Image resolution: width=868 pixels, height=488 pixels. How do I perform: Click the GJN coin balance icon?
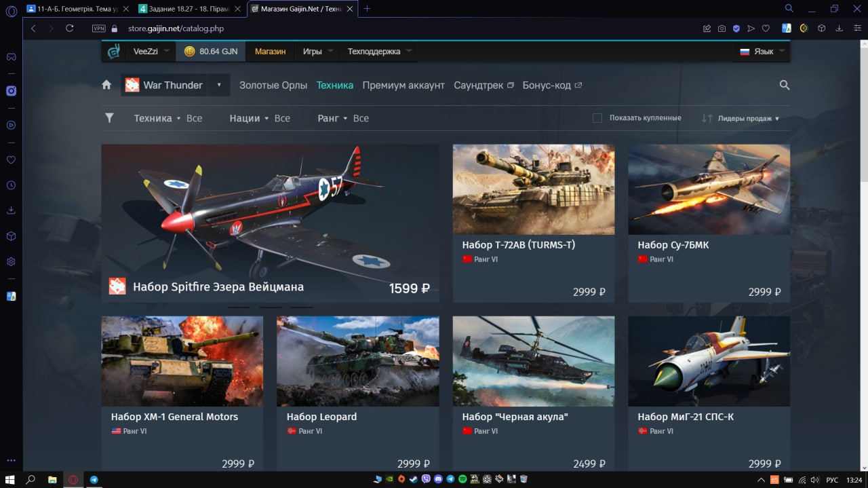click(189, 51)
